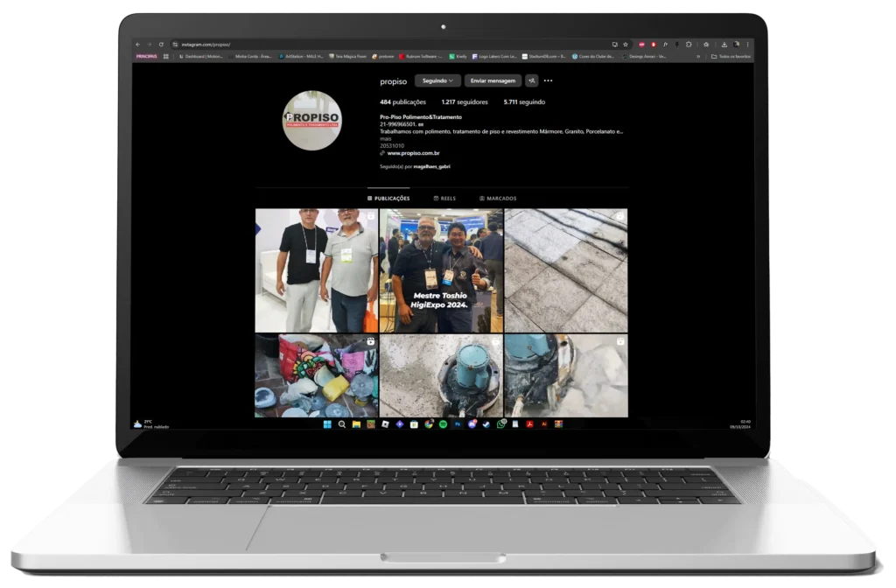Open Spotify from the taskbar
The height and width of the screenshot is (588, 896).
[443, 424]
